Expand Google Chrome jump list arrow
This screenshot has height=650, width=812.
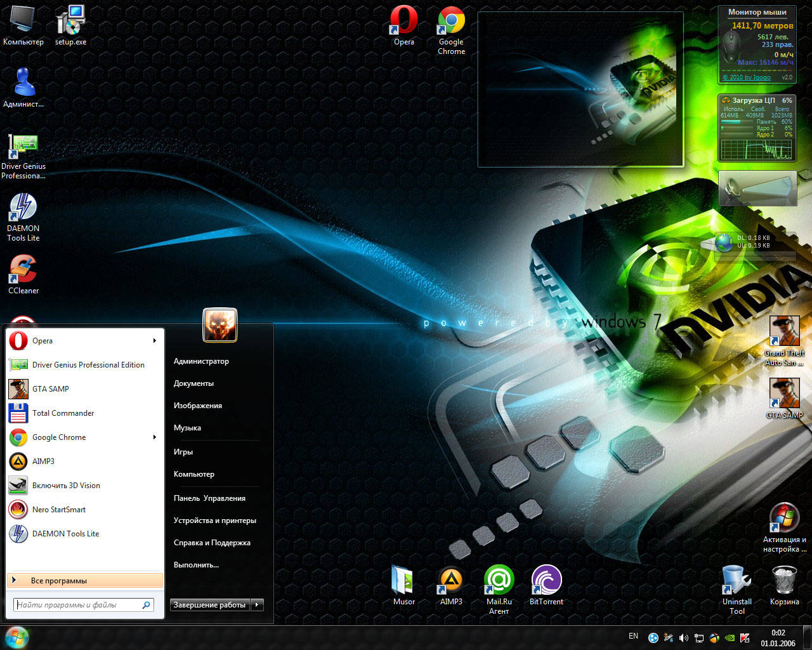point(154,437)
